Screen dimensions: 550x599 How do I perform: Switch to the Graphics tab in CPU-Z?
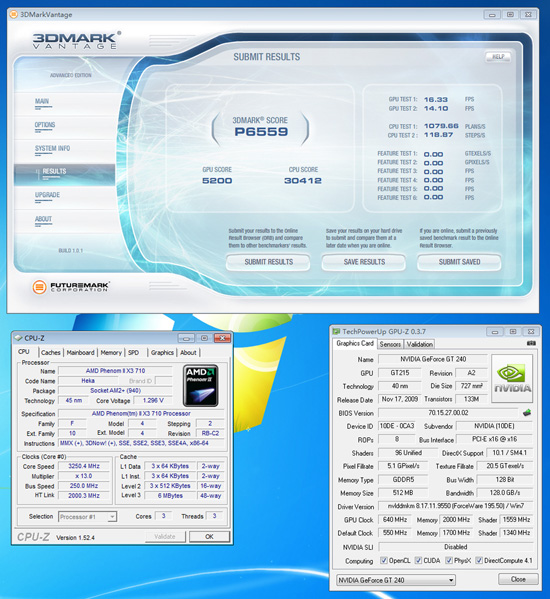coord(162,353)
